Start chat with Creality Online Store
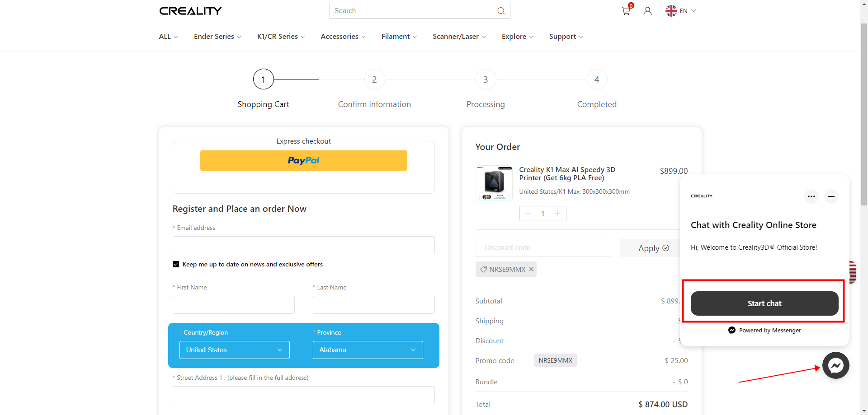This screenshot has width=868, height=415. pos(764,303)
